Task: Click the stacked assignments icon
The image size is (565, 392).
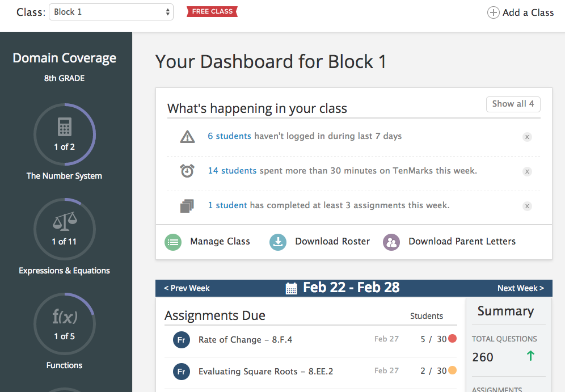Action: 187,206
